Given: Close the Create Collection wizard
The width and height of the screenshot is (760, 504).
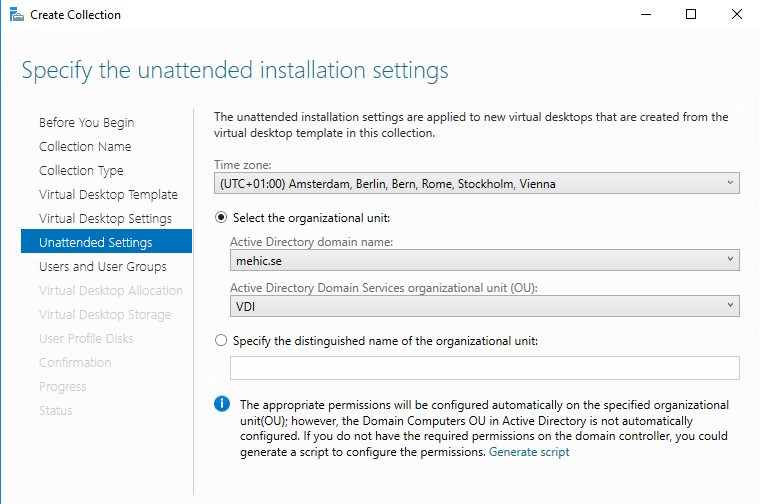Looking at the screenshot, I should (x=736, y=15).
